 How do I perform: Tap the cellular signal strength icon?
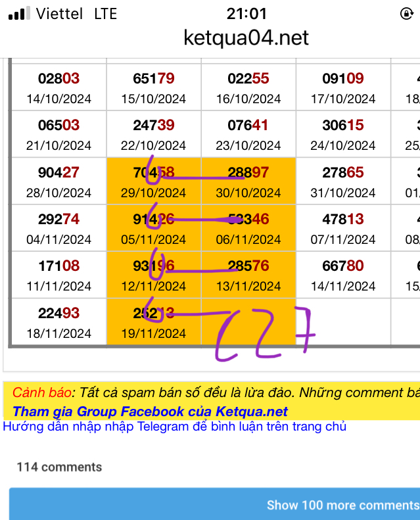[x=18, y=13]
